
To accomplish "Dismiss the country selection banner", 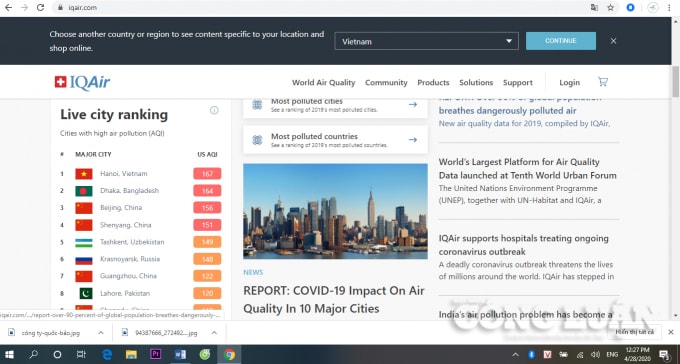I will 613,41.
